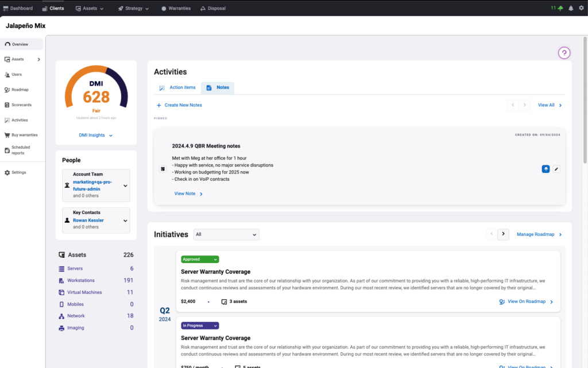The image size is (588, 368).
Task: Open the Assets top menu dropdown
Action: coord(90,8)
